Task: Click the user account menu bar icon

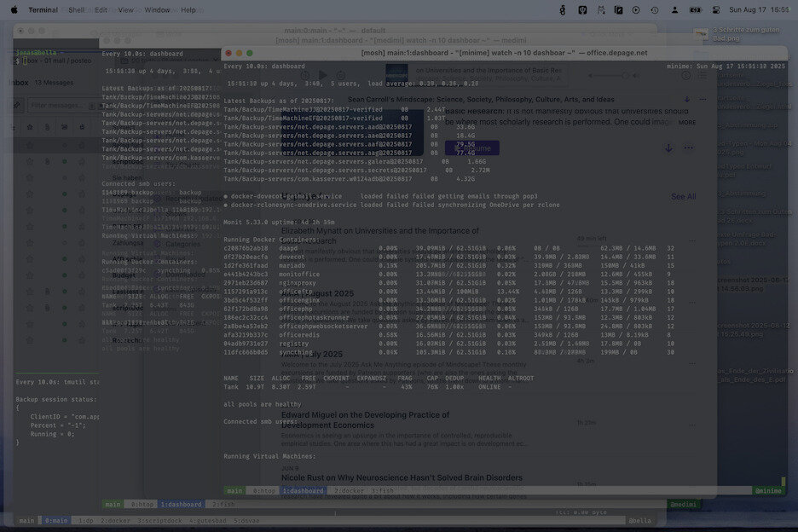Action: tap(674, 9)
